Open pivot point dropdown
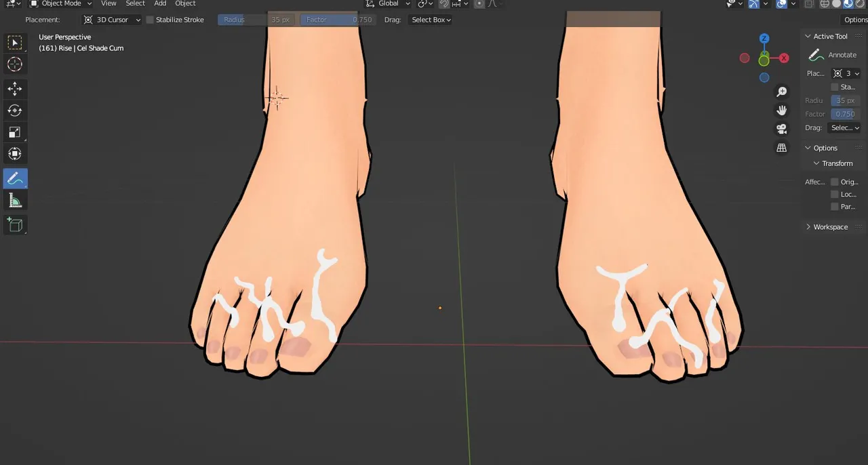 coord(425,4)
